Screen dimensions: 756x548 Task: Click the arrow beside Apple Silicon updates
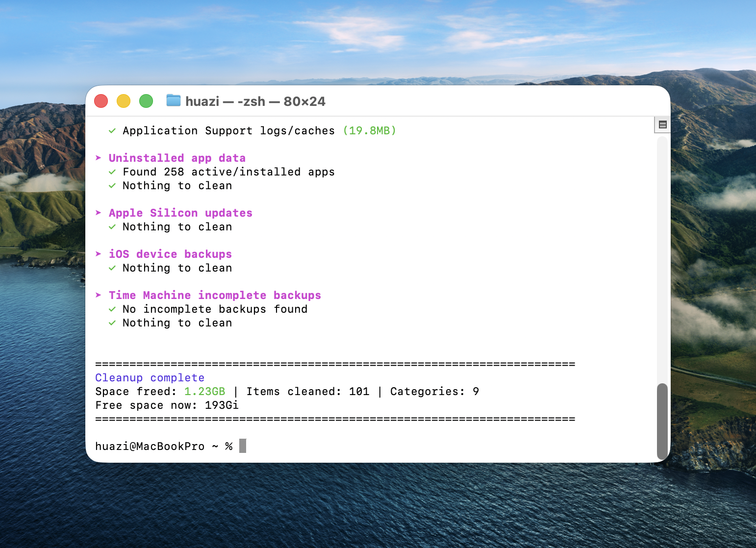[x=99, y=213]
